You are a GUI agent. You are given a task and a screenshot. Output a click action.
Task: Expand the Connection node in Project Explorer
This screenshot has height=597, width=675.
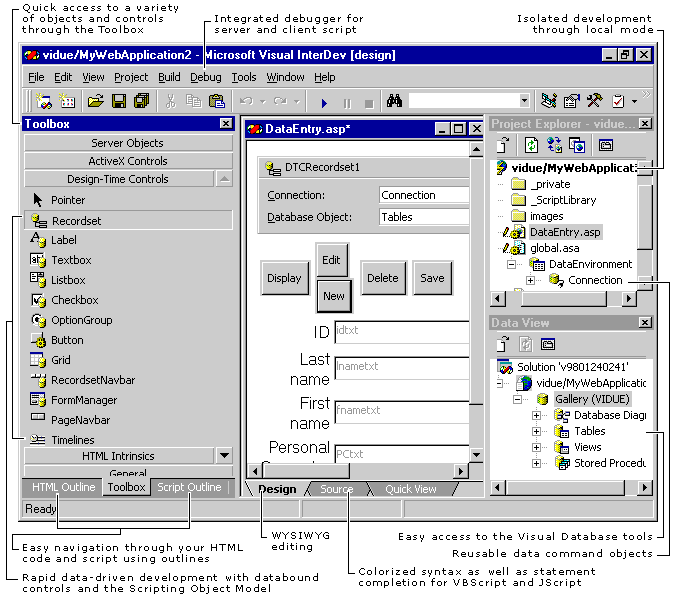[530, 281]
